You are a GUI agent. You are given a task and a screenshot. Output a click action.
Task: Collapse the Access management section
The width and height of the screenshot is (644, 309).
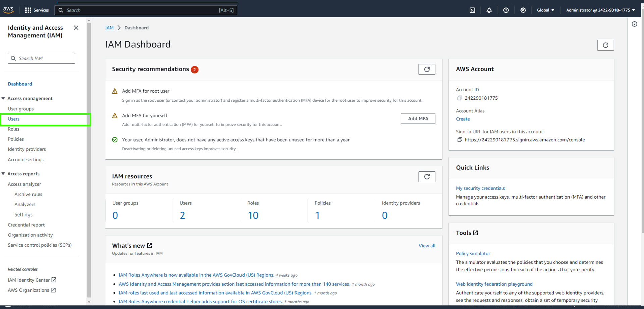(x=3, y=98)
